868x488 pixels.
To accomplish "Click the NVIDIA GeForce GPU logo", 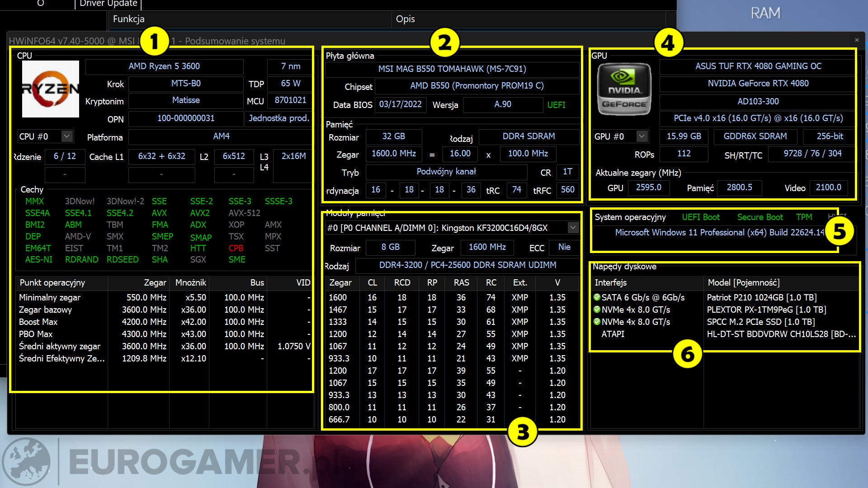I will [x=624, y=89].
